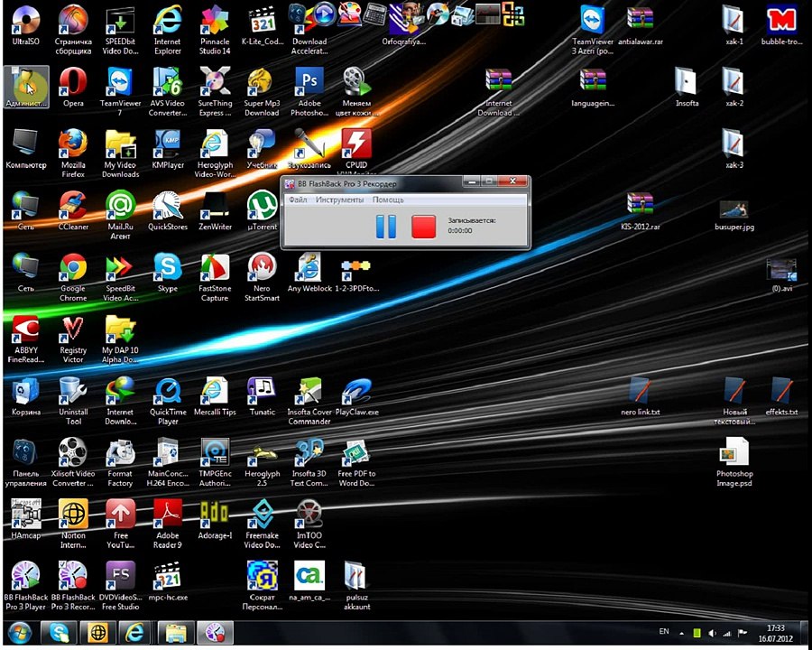Image resolution: width=812 pixels, height=650 pixels.
Task: Open Internet Explorer from taskbar
Action: click(134, 632)
